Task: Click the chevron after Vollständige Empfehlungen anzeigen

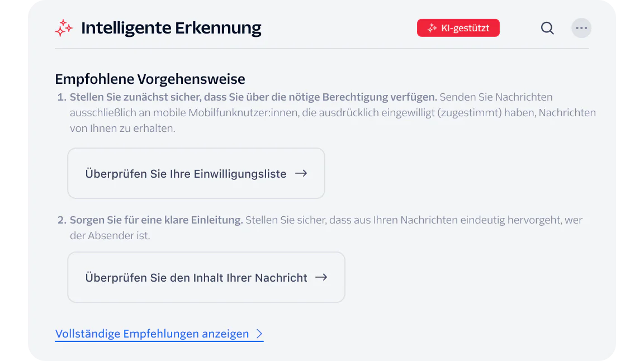Action: point(259,333)
